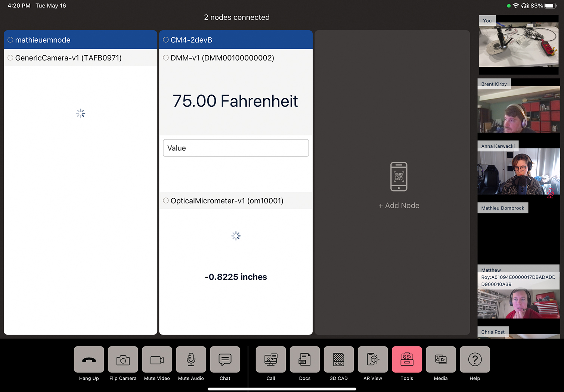Open the Docs panel
Viewport: 564px width, 392px height.
(304, 359)
